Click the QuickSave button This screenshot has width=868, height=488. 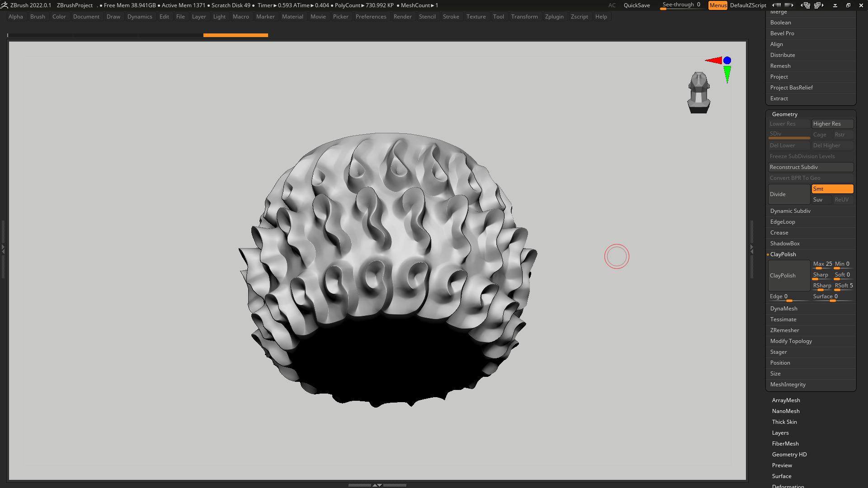pos(637,5)
